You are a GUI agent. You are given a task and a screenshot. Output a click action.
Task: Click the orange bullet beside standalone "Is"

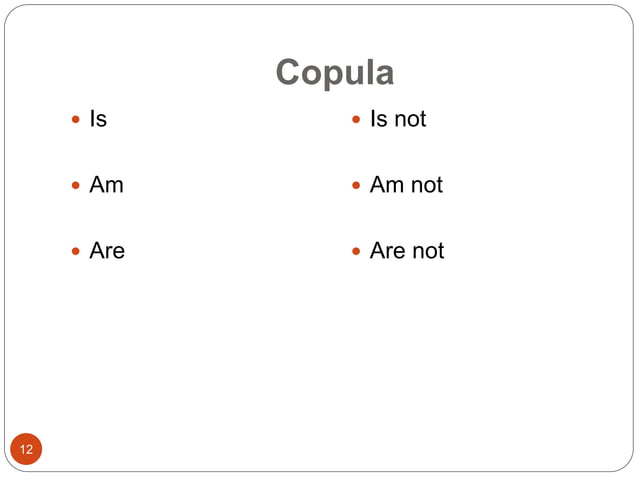pyautogui.click(x=75, y=119)
